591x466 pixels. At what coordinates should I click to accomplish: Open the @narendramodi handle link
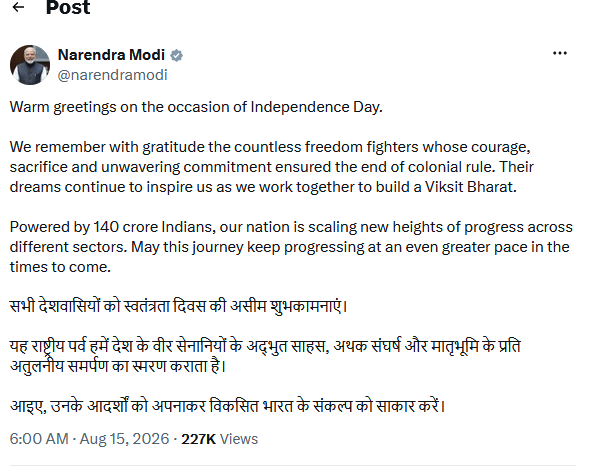pyautogui.click(x=112, y=75)
